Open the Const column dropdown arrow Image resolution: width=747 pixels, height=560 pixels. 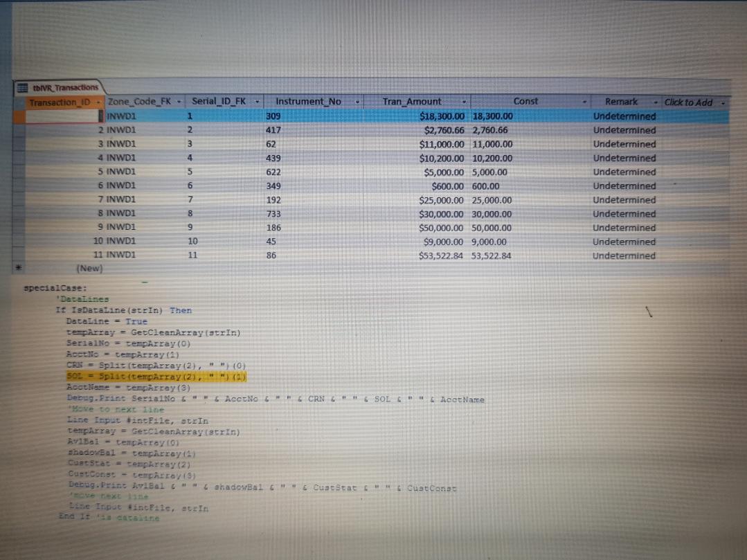tap(584, 102)
